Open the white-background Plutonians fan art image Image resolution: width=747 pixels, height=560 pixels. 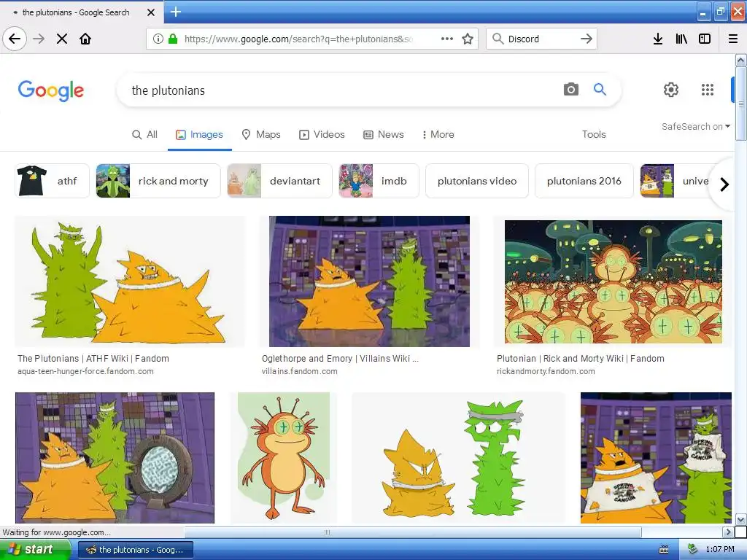[x=458, y=458]
